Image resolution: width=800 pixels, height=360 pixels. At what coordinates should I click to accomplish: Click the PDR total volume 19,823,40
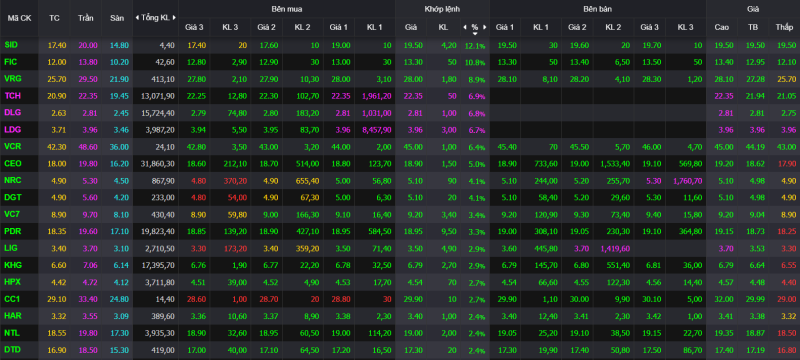[x=157, y=232]
